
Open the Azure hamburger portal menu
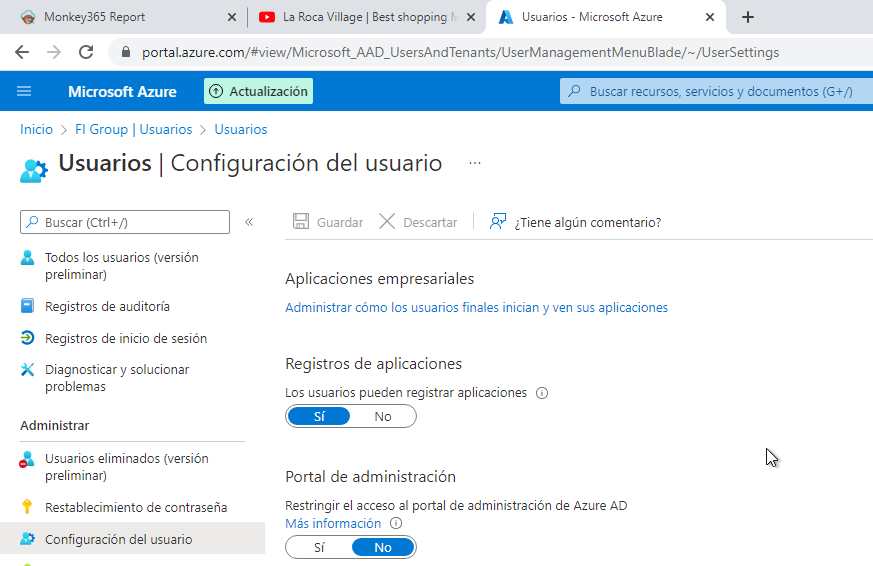24,91
